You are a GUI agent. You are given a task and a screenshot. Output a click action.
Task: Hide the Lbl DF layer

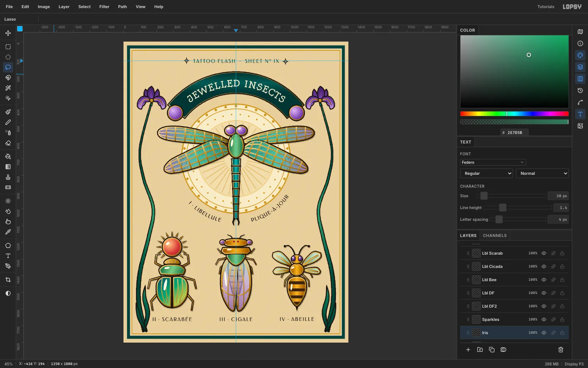[x=544, y=293]
